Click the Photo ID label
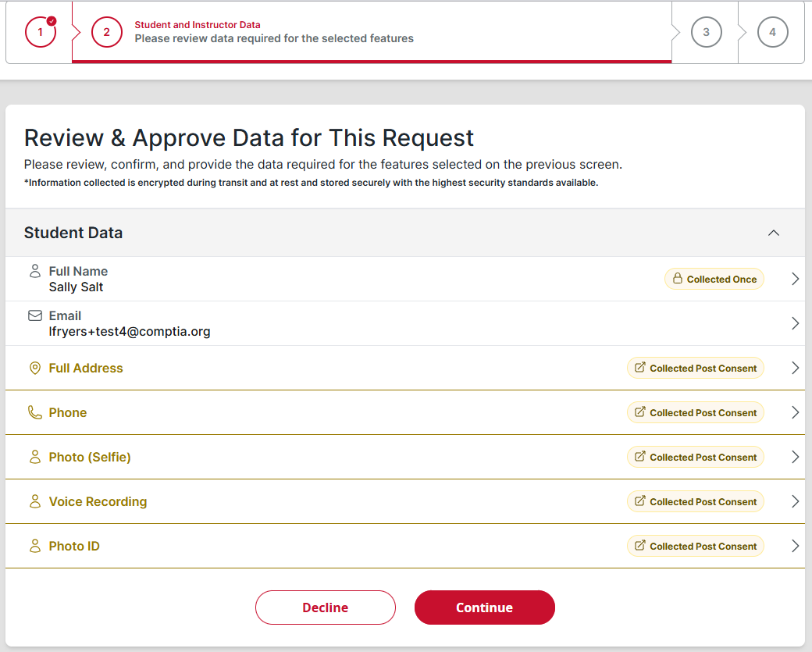812x652 pixels. (74, 547)
